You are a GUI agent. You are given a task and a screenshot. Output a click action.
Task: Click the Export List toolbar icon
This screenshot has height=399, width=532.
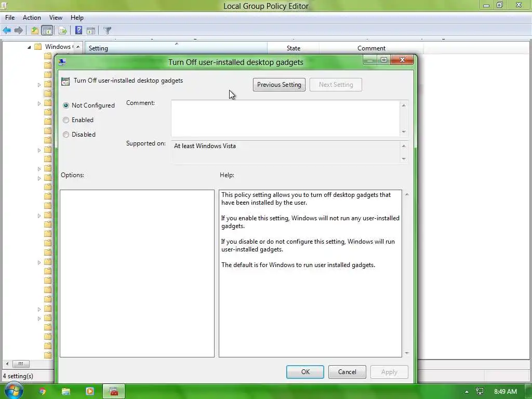pos(62,31)
